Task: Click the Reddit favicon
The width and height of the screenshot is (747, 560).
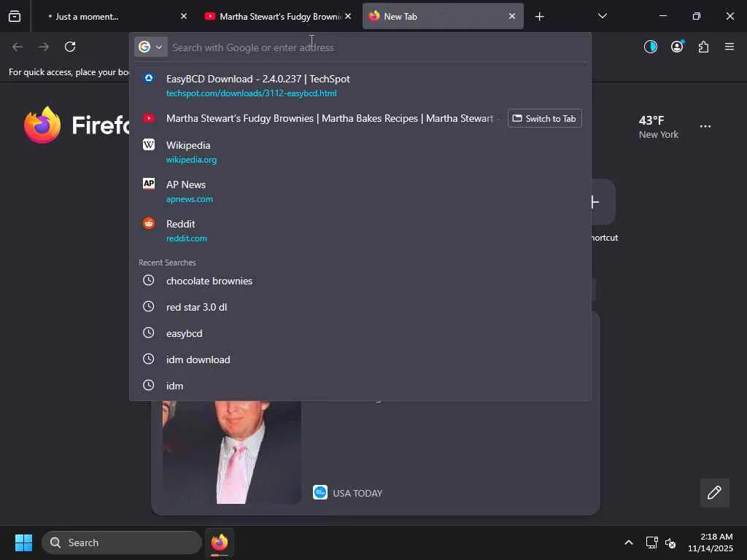Action: [149, 223]
